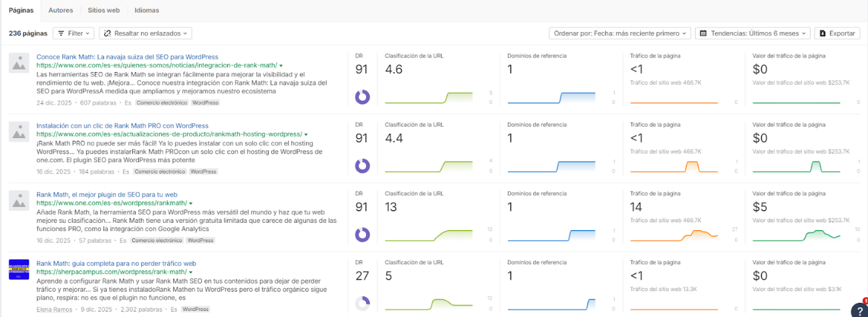Click the help question mark icon
This screenshot has height=317, width=868.
point(858,310)
